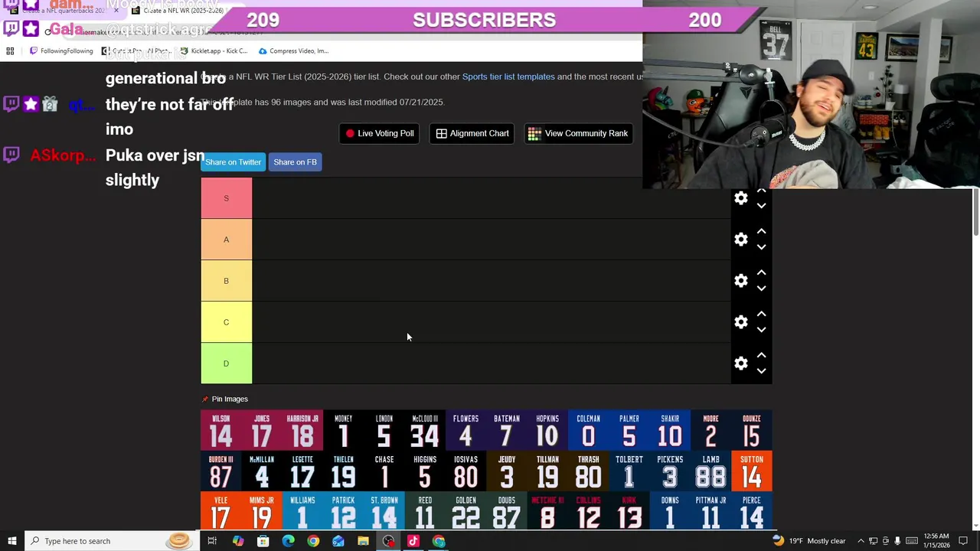Move S tier row up arrow
The width and height of the screenshot is (980, 551).
tap(761, 191)
